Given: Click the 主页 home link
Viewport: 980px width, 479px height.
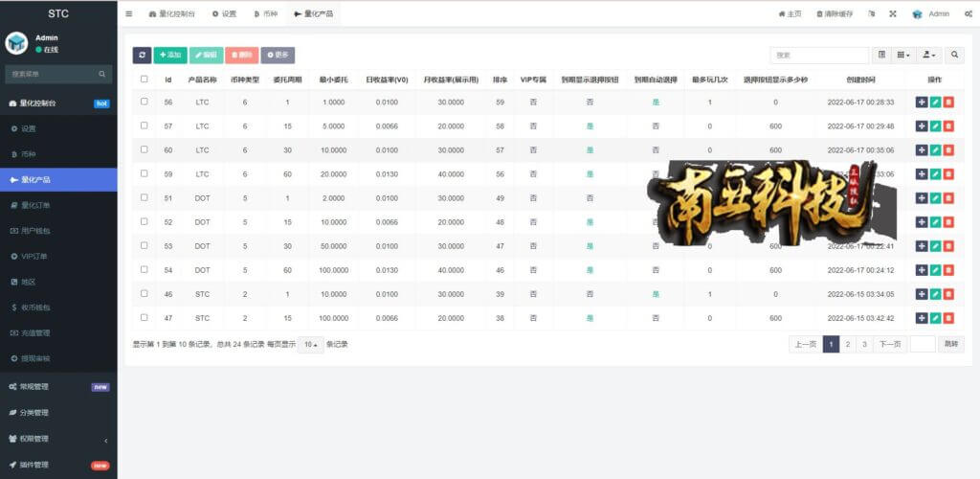Looking at the screenshot, I should tap(790, 13).
